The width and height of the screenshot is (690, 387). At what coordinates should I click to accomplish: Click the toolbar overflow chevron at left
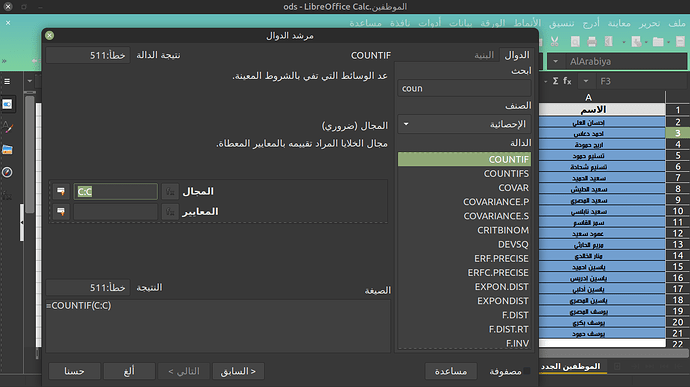[x=4, y=61]
